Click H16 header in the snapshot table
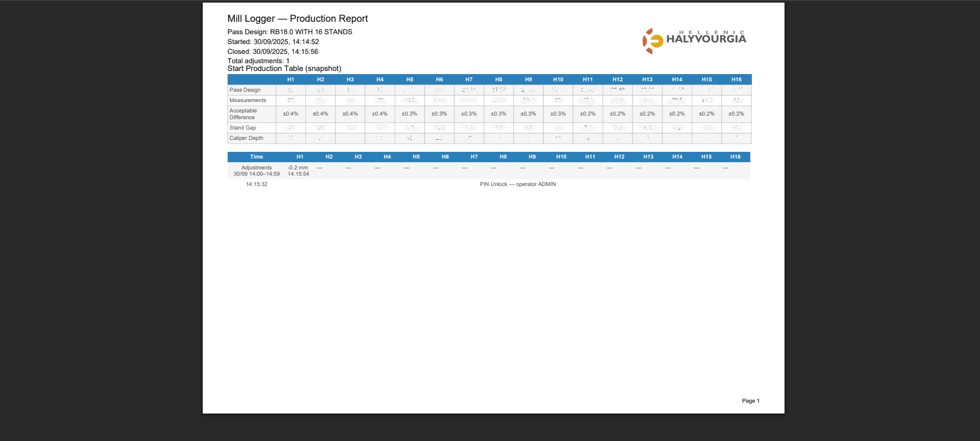Image resolution: width=980 pixels, height=441 pixels. (x=736, y=80)
